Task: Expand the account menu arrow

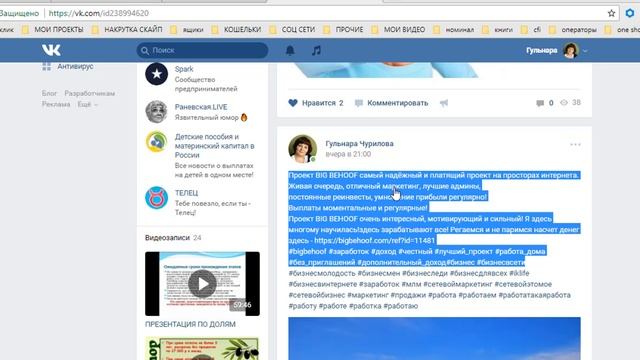Action: (585, 51)
